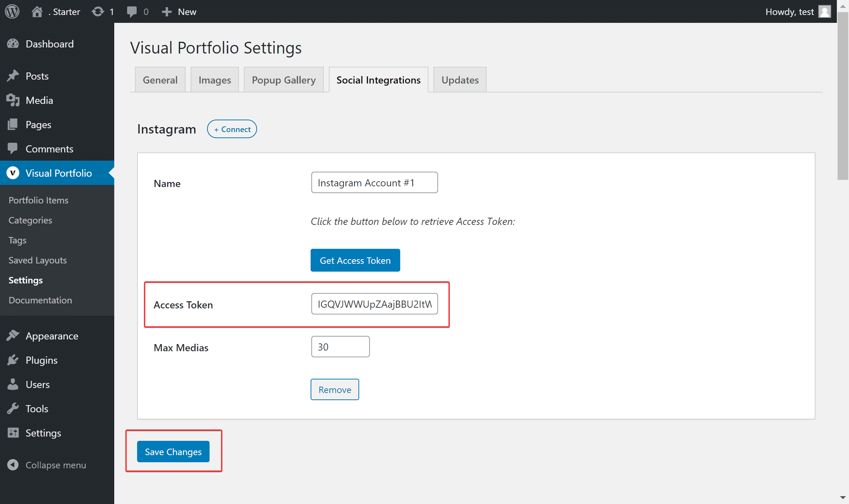849x504 pixels.
Task: Click the scrollbar up arrow
Action: coord(843,6)
